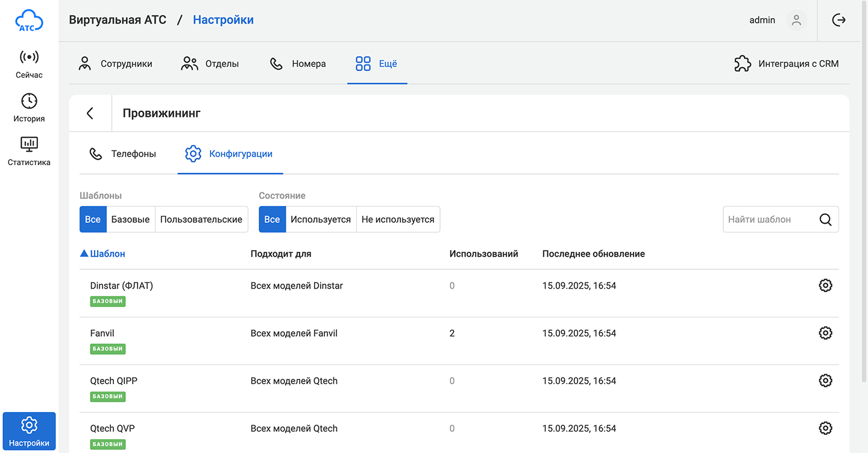Image resolution: width=868 pixels, height=453 pixels.
Task: Go back using the left chevron arrow
Action: tap(90, 113)
